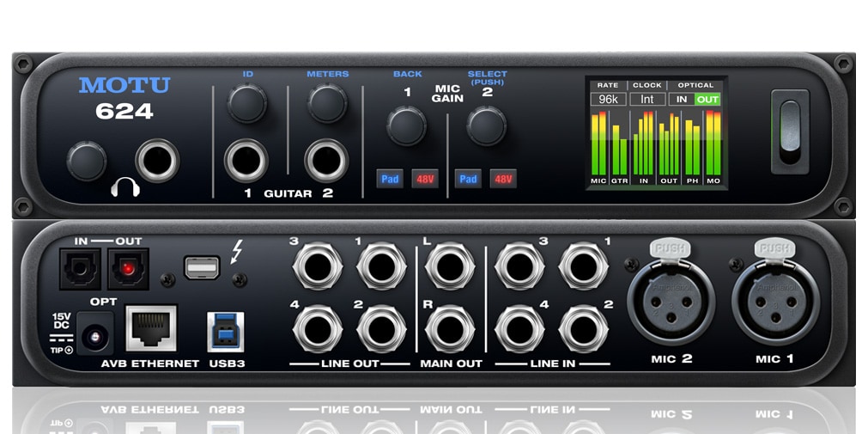Click the Guitar 2 input jack
Screen dimensions: 868x434
point(326,160)
